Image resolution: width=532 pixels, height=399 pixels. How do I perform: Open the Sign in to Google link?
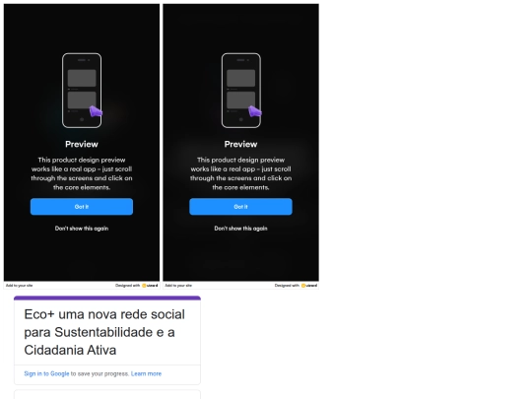click(x=46, y=373)
